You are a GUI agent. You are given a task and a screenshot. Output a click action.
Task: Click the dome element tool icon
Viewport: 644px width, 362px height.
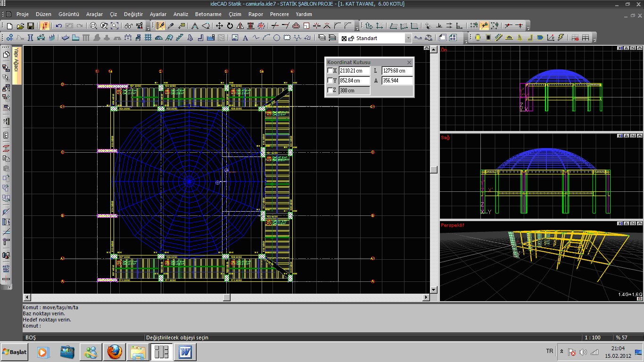(x=159, y=38)
